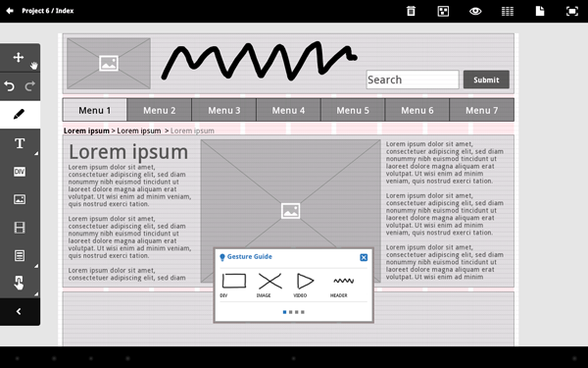The height and width of the screenshot is (368, 588).
Task: Select the Menu 6 tab
Action: [417, 110]
